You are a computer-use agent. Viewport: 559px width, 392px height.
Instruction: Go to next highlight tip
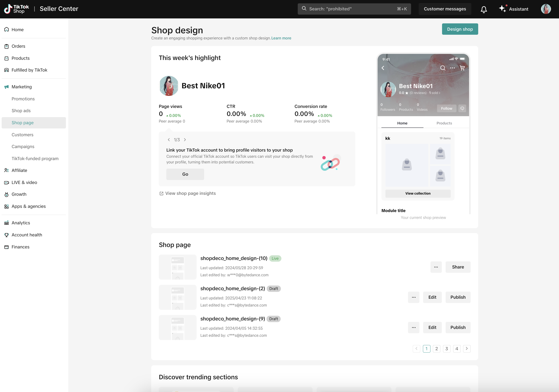coord(185,140)
